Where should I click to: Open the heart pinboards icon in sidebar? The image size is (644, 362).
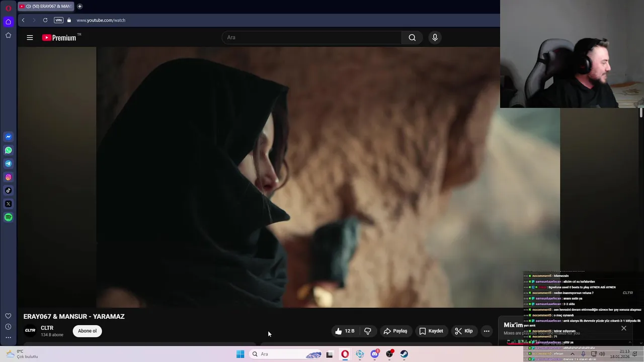(x=8, y=316)
